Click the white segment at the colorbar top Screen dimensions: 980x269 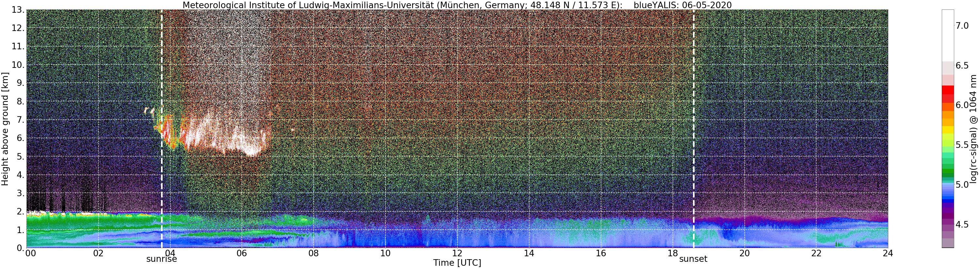[948, 35]
